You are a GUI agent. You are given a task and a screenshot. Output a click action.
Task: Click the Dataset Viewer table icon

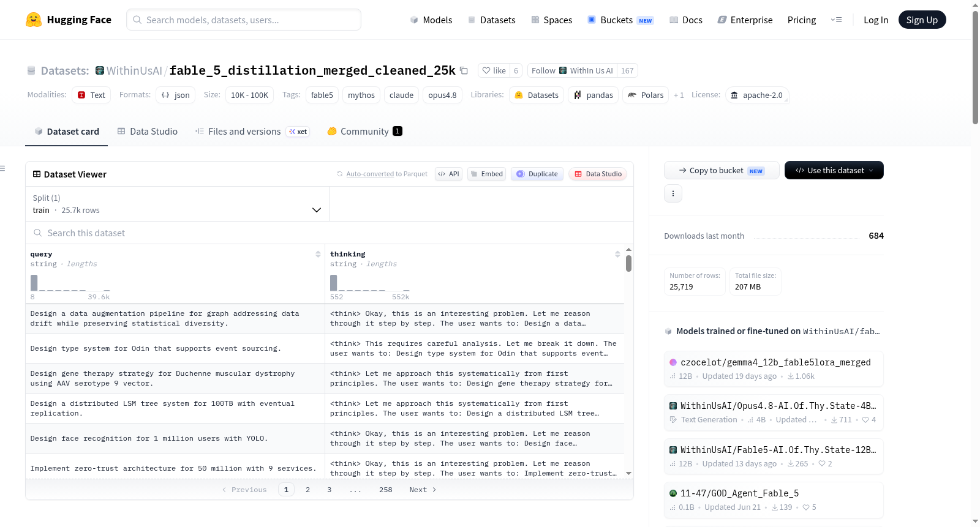click(x=37, y=174)
